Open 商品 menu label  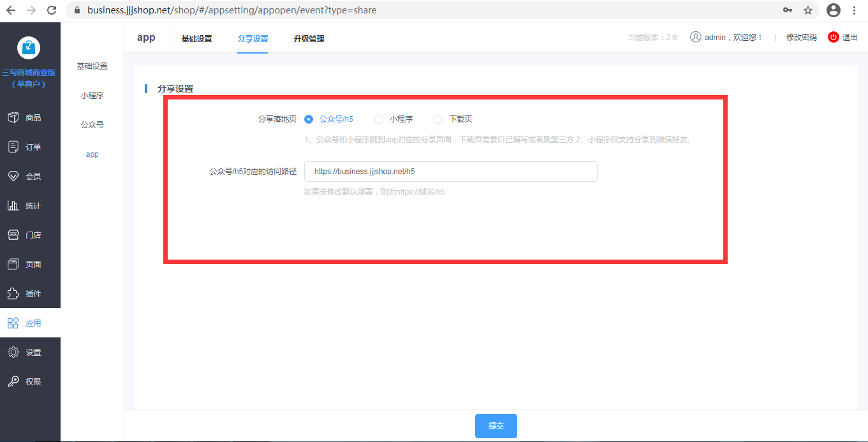[x=33, y=117]
